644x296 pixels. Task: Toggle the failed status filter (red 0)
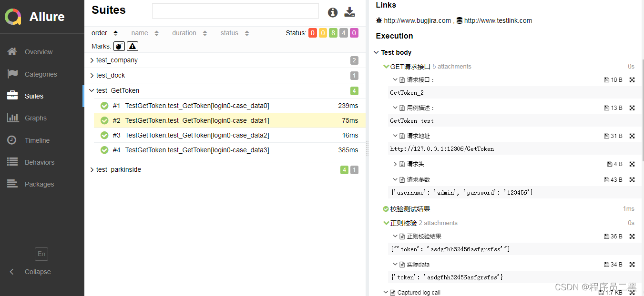click(313, 33)
